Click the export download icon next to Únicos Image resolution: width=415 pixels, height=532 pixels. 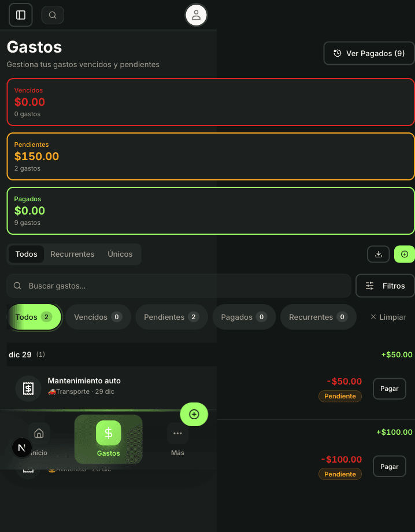378,254
